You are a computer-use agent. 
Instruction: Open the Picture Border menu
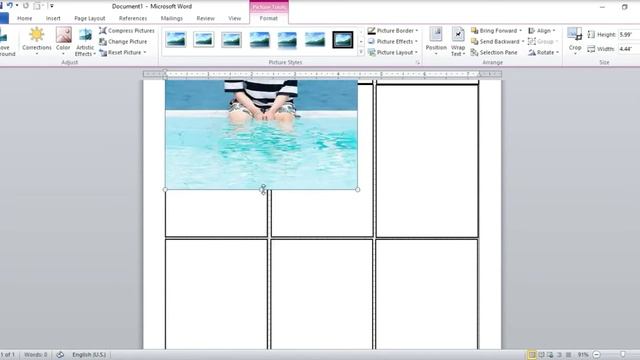[x=393, y=31]
